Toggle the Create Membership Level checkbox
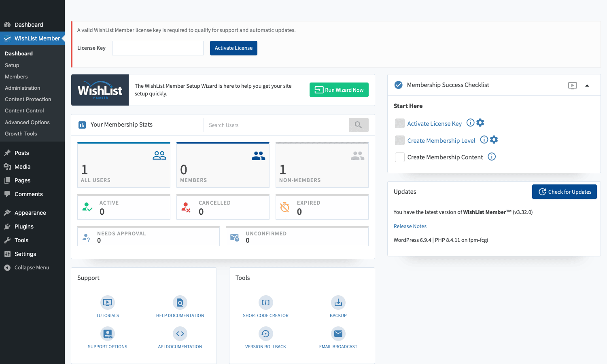This screenshot has height=364, width=607. pyautogui.click(x=400, y=140)
